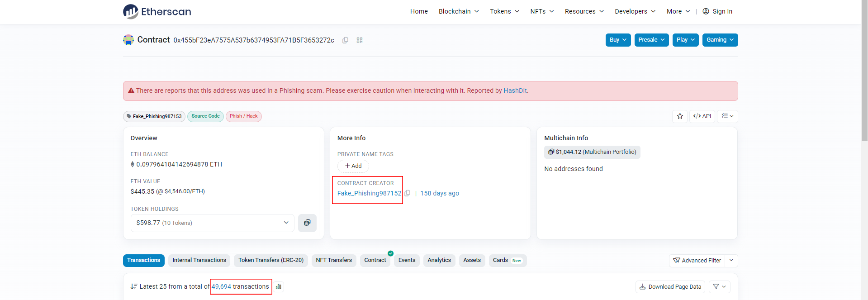Click the 49,694 transactions link
868x300 pixels.
coord(240,286)
